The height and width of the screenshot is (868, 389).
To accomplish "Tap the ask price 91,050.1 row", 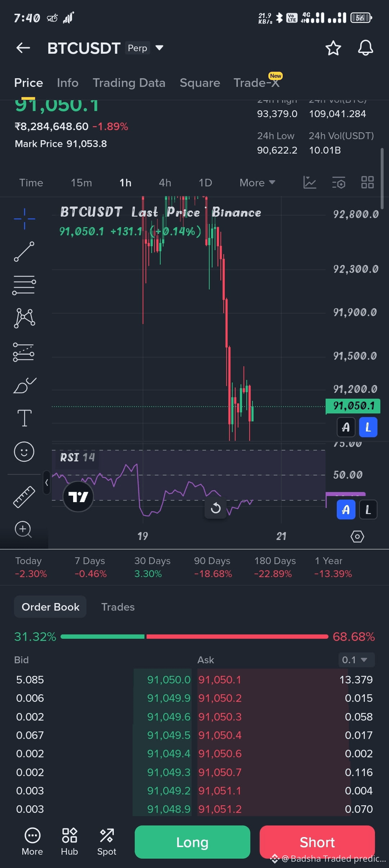I will click(x=286, y=679).
